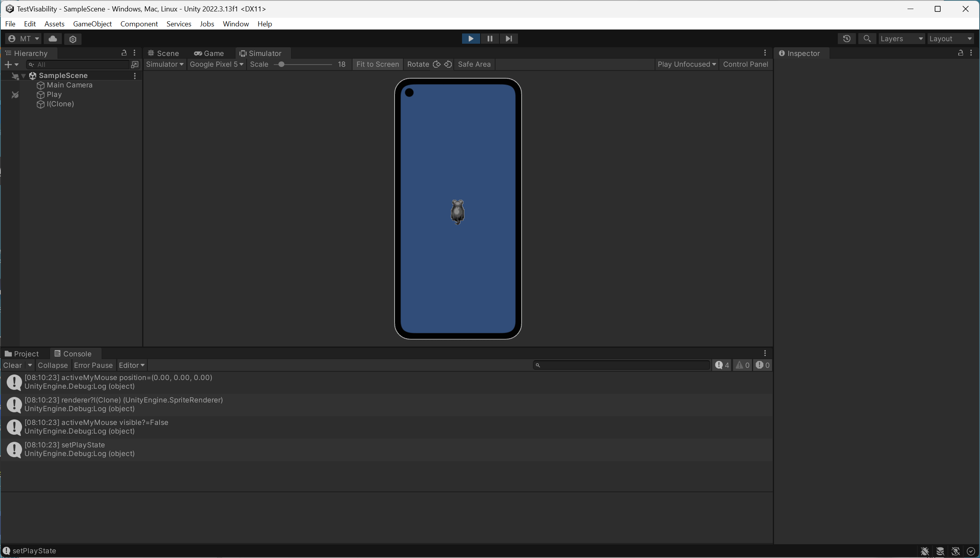Pause playback with the pause icon

click(x=490, y=38)
